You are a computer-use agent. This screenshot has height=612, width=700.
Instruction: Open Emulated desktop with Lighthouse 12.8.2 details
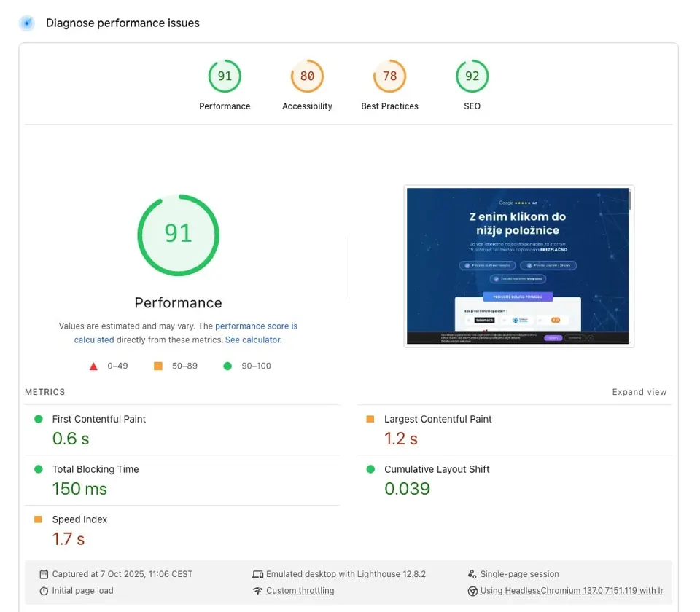[x=346, y=574]
